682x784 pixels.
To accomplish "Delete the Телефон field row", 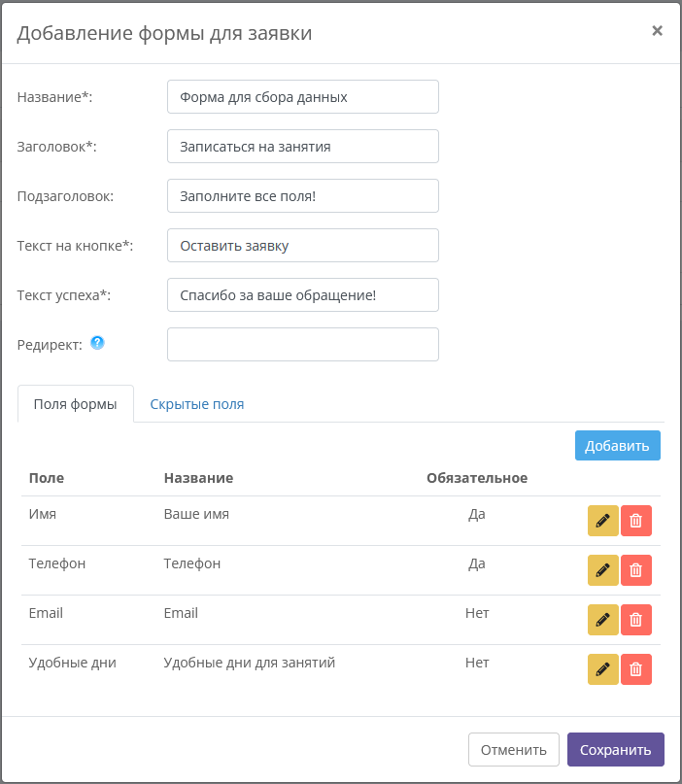I will tap(636, 570).
